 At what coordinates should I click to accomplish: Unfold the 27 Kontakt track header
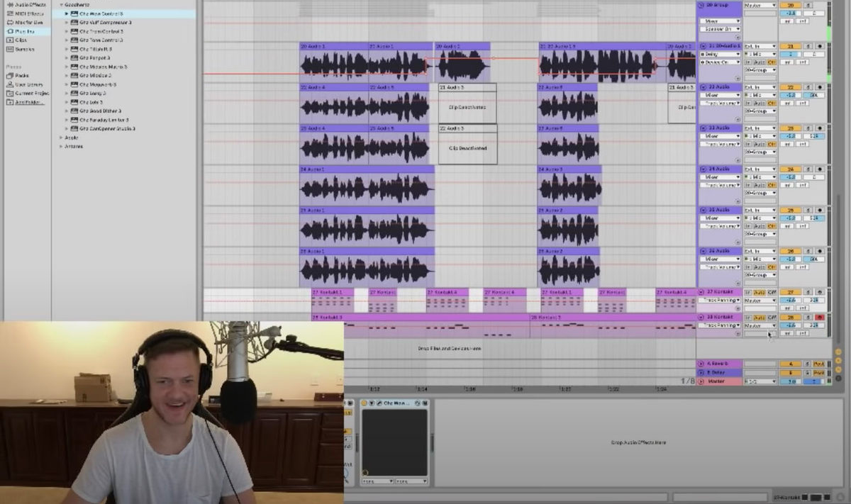[x=701, y=292]
